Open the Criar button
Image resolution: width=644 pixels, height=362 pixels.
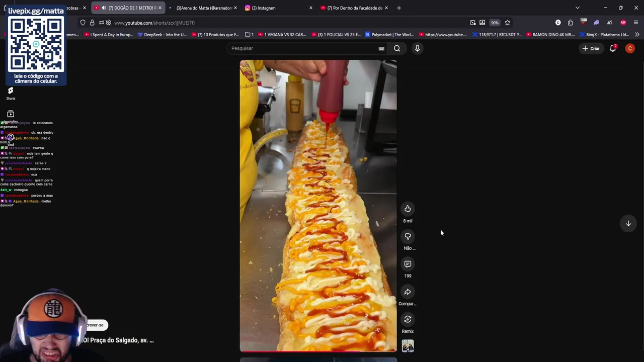591,48
